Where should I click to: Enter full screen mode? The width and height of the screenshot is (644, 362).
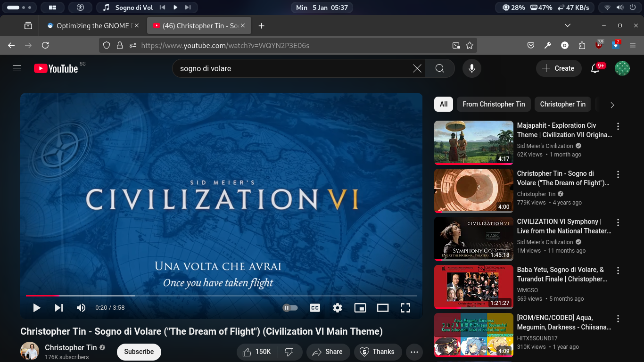click(405, 308)
